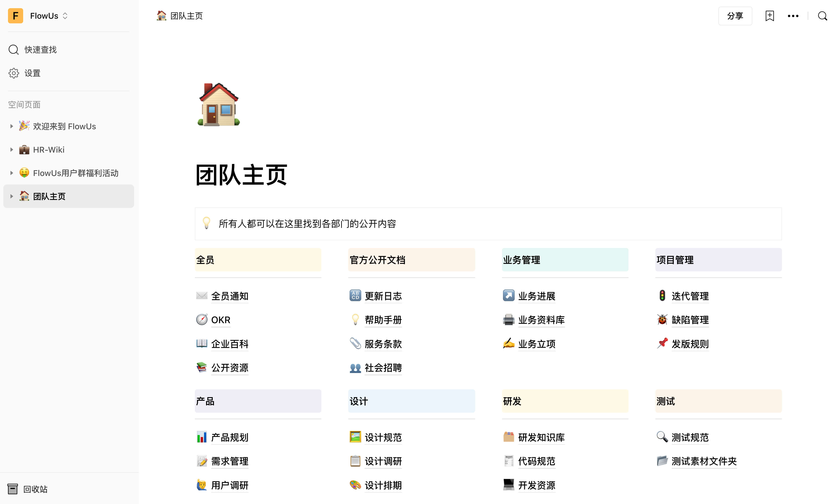Click the lightbulb icon in the callout
Image resolution: width=836 pixels, height=504 pixels.
206,223
